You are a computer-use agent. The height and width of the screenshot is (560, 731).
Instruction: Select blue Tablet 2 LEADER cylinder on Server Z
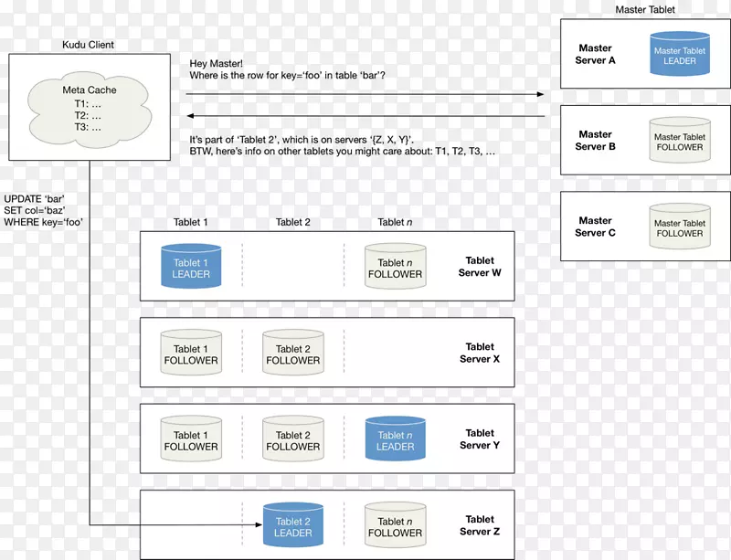[292, 524]
